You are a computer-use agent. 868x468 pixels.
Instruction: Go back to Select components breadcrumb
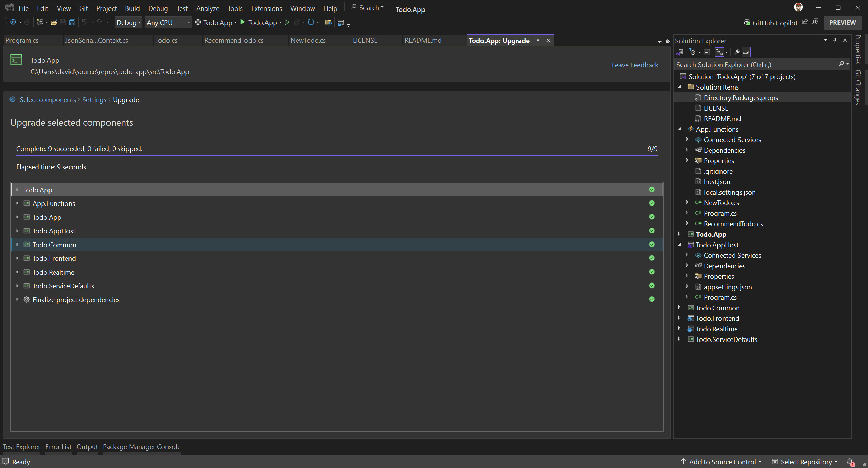[x=47, y=100]
